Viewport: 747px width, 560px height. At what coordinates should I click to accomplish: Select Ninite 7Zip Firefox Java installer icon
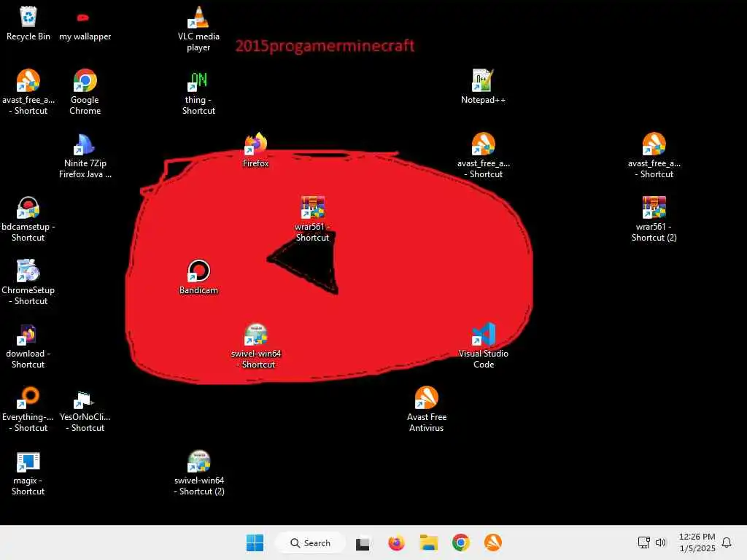[85, 155]
